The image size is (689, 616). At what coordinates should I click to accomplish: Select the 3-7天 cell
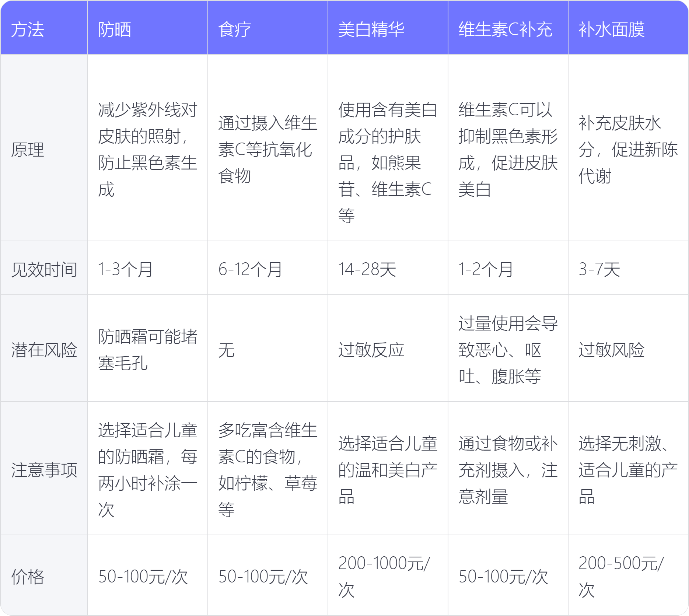[x=599, y=269]
